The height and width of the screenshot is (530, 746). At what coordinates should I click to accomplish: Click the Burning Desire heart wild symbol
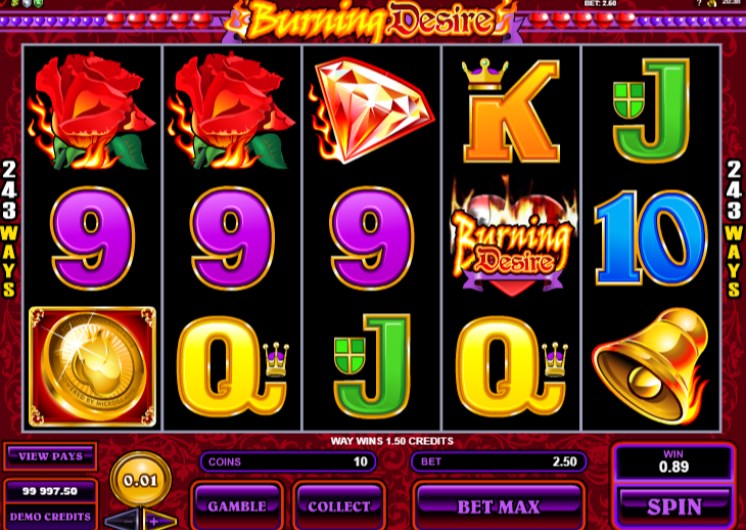coord(513,238)
